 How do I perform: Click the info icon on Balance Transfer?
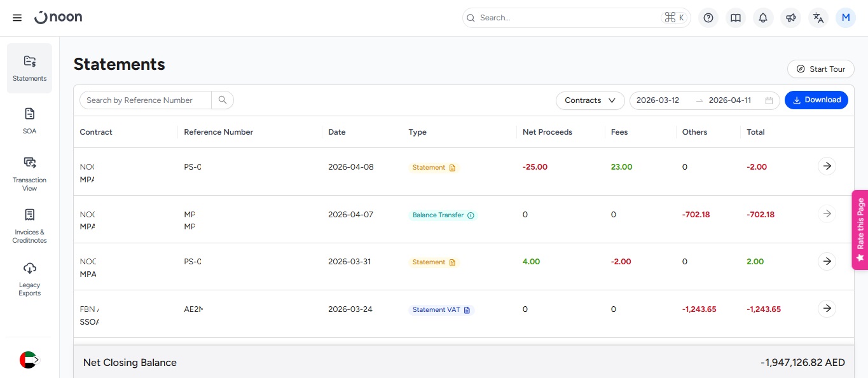(x=471, y=215)
